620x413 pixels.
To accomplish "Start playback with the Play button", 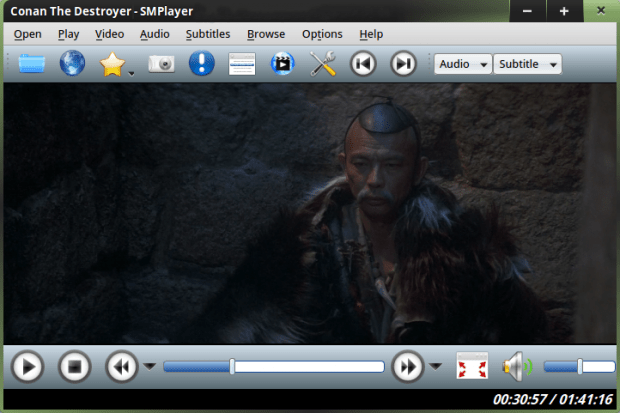I will [28, 367].
